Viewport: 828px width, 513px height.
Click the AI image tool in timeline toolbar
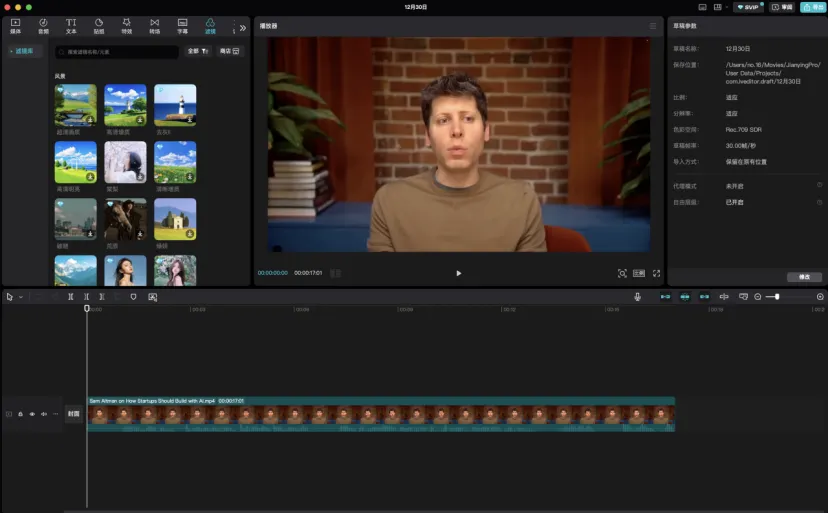click(153, 297)
